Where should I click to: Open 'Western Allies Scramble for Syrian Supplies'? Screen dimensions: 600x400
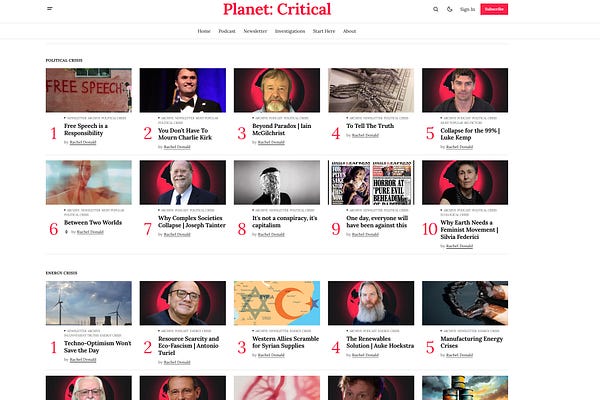pyautogui.click(x=285, y=342)
